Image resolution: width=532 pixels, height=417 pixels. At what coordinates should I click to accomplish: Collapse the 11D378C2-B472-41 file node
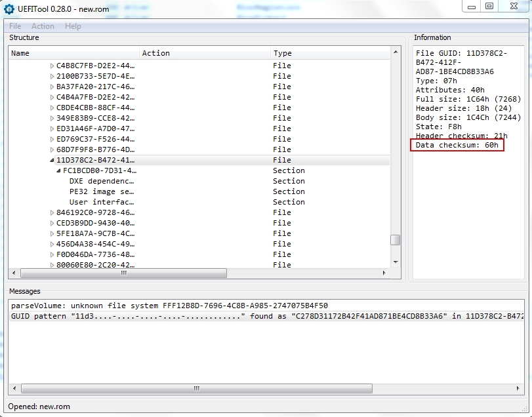point(52,160)
